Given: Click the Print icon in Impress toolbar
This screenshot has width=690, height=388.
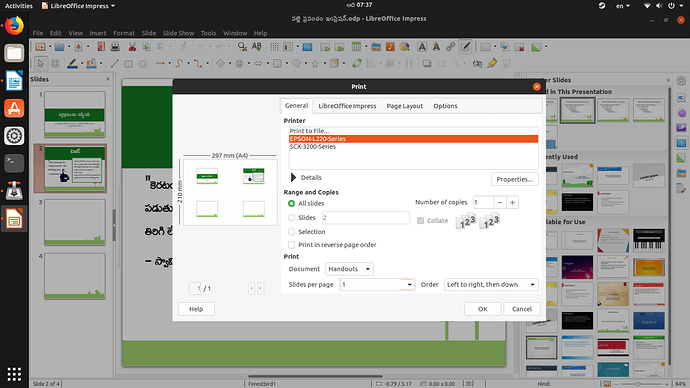Looking at the screenshot, I should (115, 47).
